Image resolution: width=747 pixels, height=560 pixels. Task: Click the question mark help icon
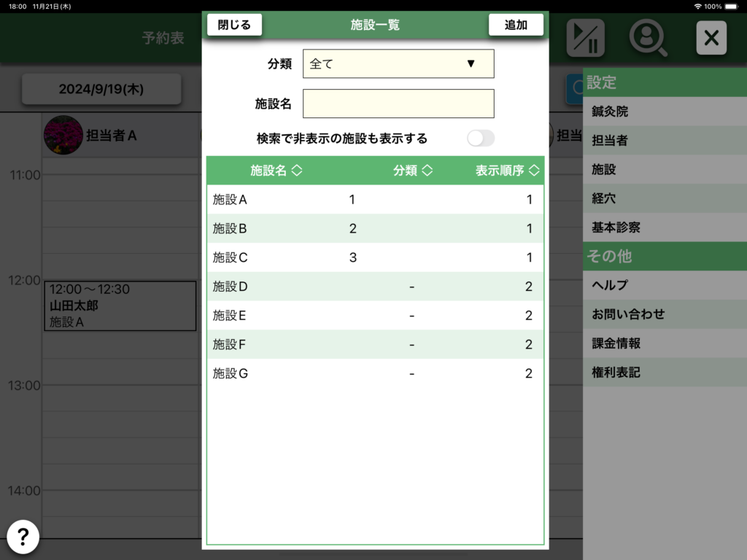[x=23, y=537]
